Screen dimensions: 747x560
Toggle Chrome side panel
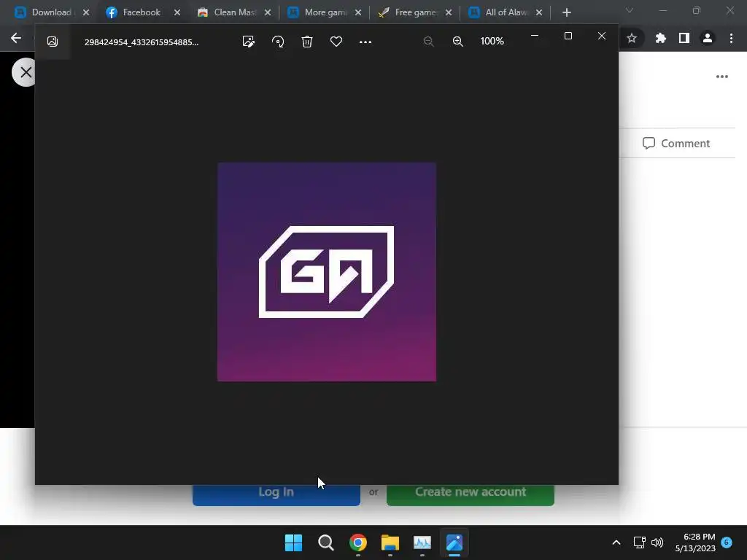click(684, 38)
